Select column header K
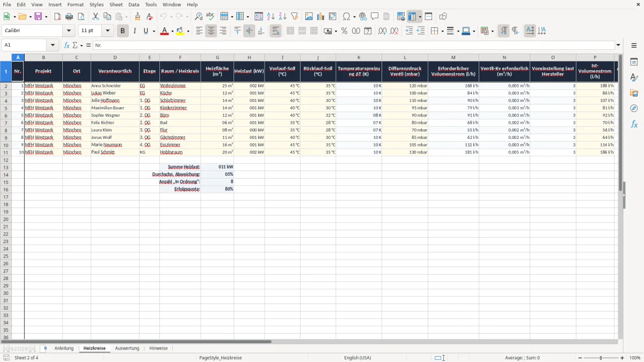The image size is (644, 362). point(358,57)
